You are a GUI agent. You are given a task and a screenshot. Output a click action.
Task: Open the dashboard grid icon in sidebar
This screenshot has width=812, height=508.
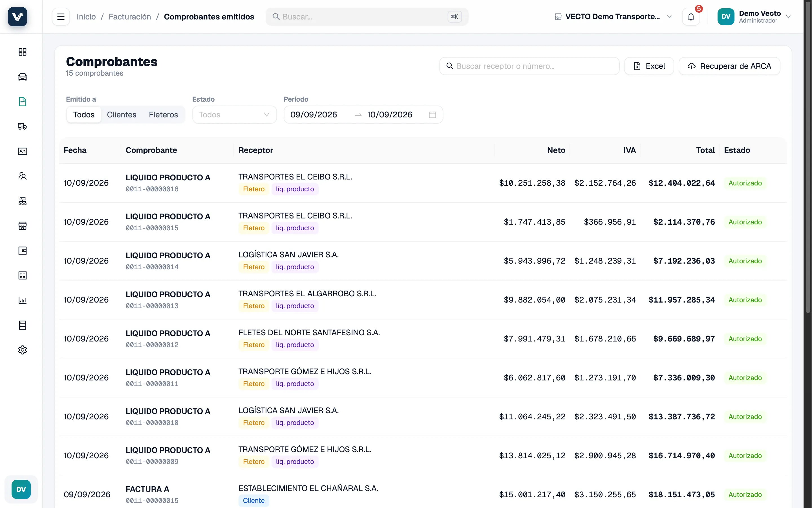click(23, 52)
